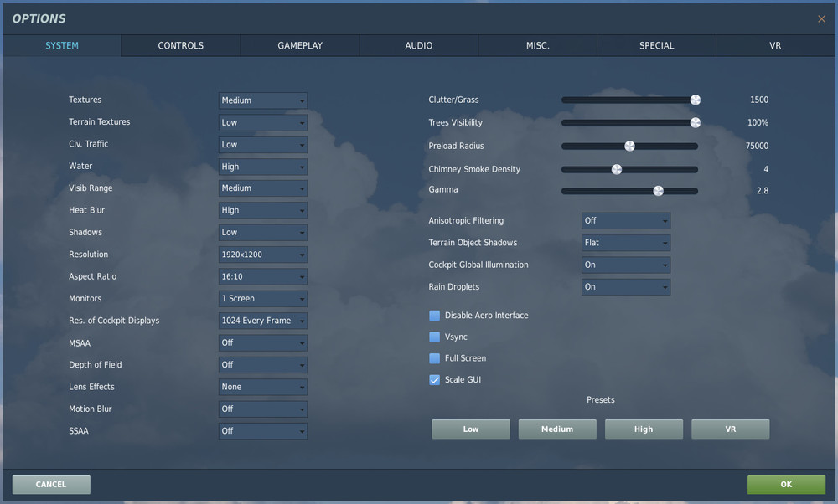This screenshot has width=838, height=504.
Task: Switch to the CONTROLS tab
Action: (180, 45)
